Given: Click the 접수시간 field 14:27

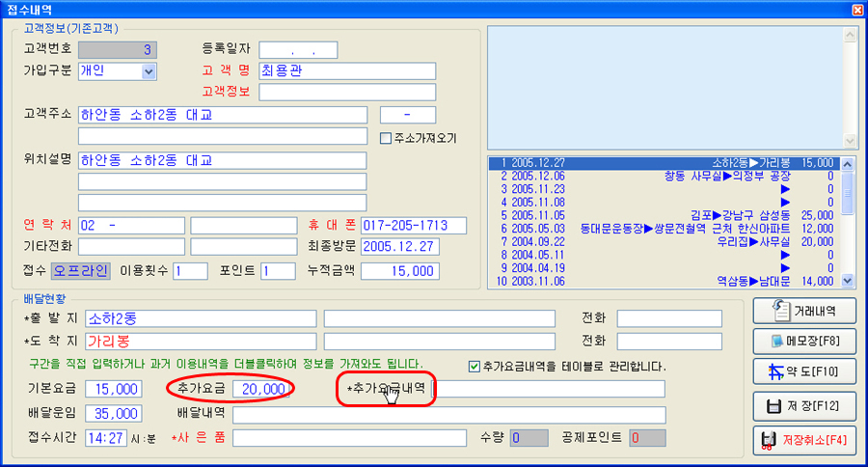Looking at the screenshot, I should point(106,438).
